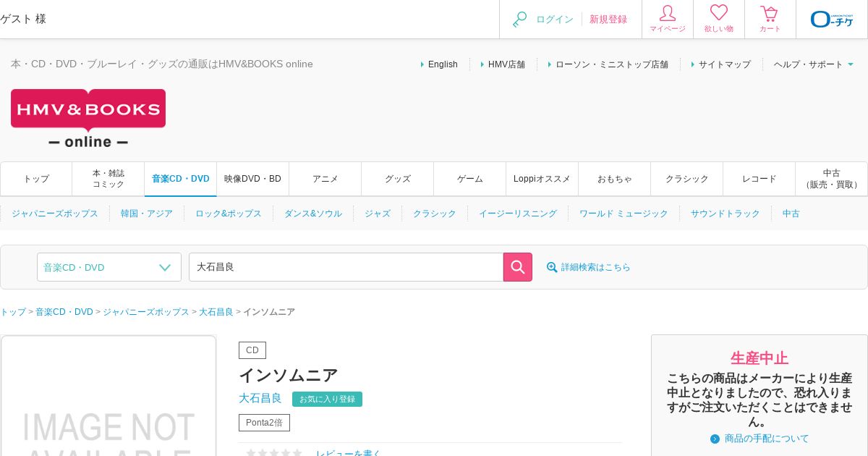Open My Page person icon

pyautogui.click(x=668, y=14)
